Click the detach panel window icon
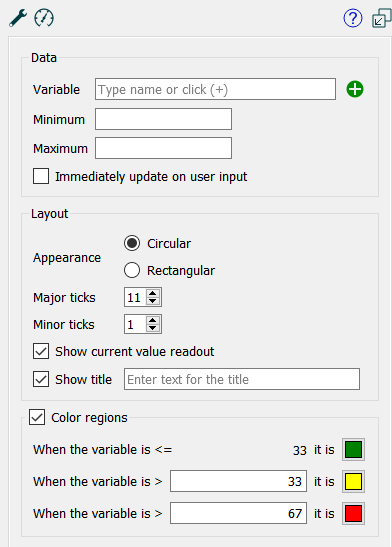392x547 pixels. coord(382,18)
